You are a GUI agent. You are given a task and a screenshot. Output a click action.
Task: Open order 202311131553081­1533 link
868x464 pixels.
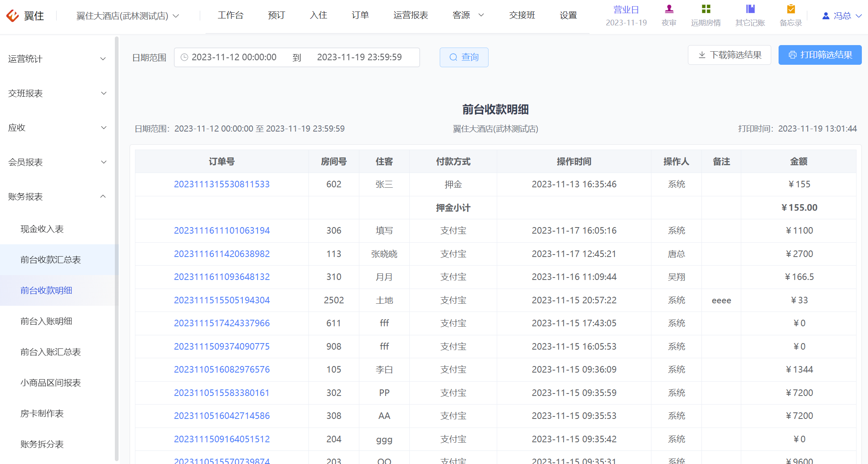pos(222,184)
